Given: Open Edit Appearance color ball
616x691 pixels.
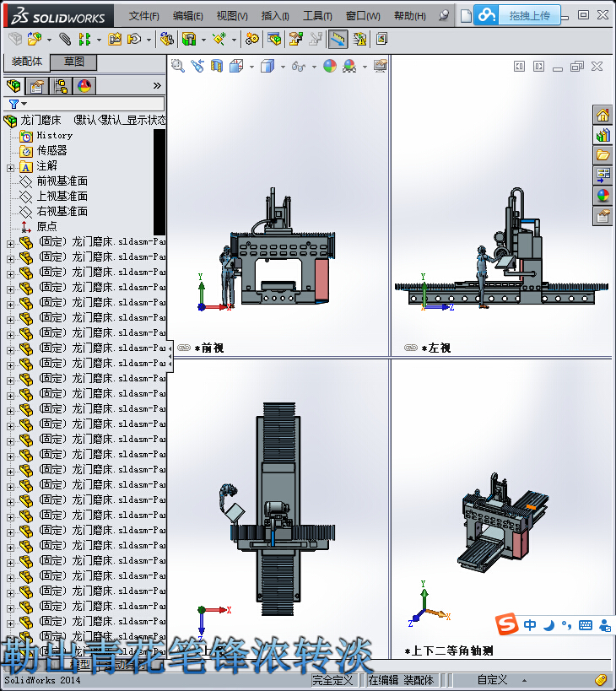Looking at the screenshot, I should tap(330, 66).
